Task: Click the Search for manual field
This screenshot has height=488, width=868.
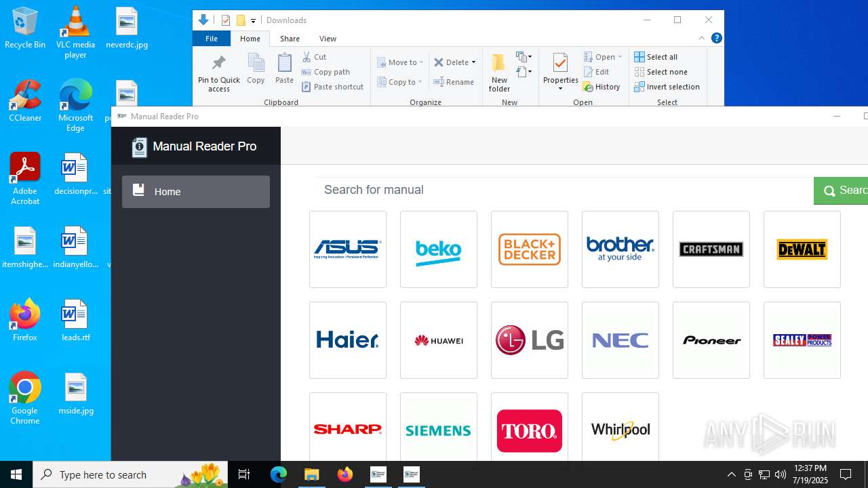Action: [564, 190]
